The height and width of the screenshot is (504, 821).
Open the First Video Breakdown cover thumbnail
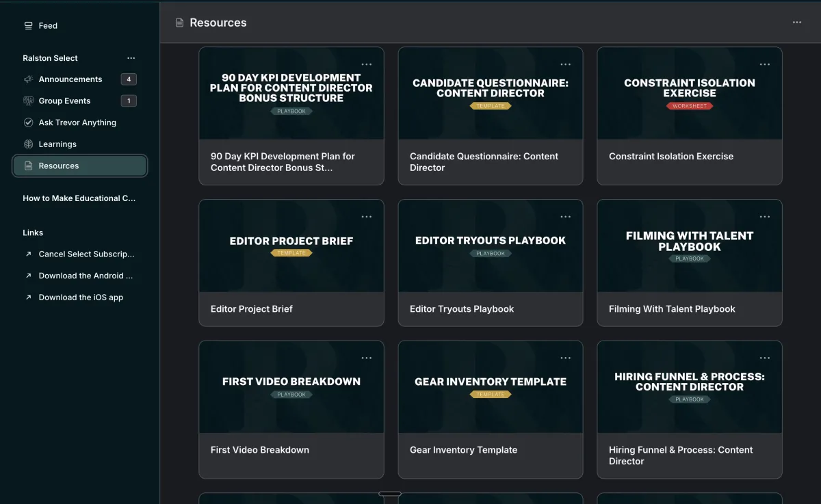(291, 387)
